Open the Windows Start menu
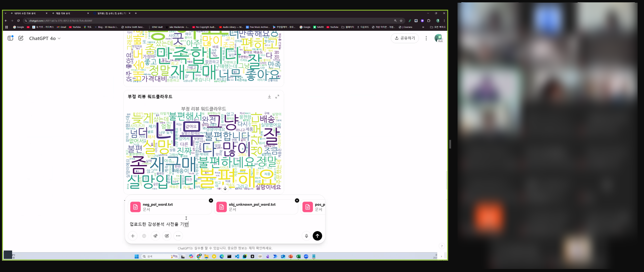The image size is (644, 272). [x=137, y=257]
